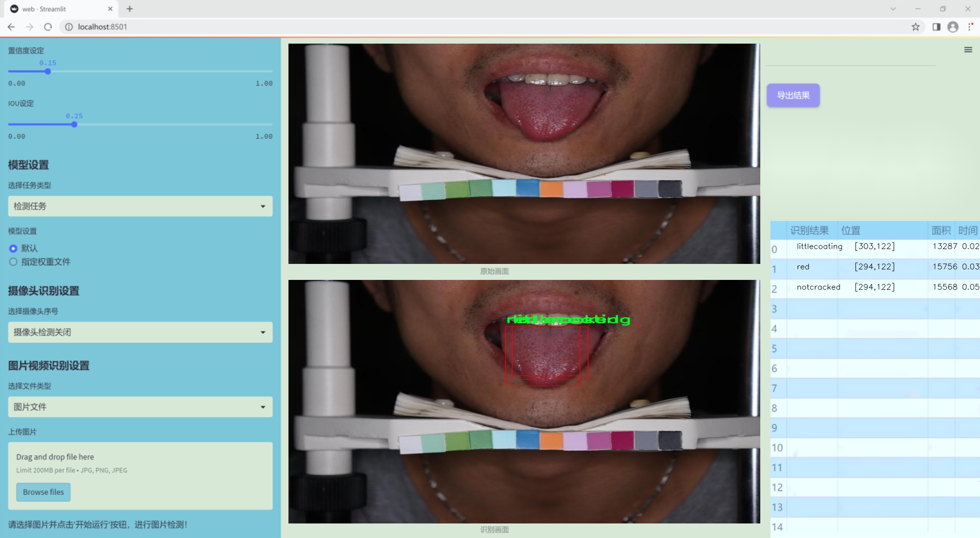Viewport: 980px width, 538px height.
Task: Select the 默认 model radio button
Action: click(13, 248)
